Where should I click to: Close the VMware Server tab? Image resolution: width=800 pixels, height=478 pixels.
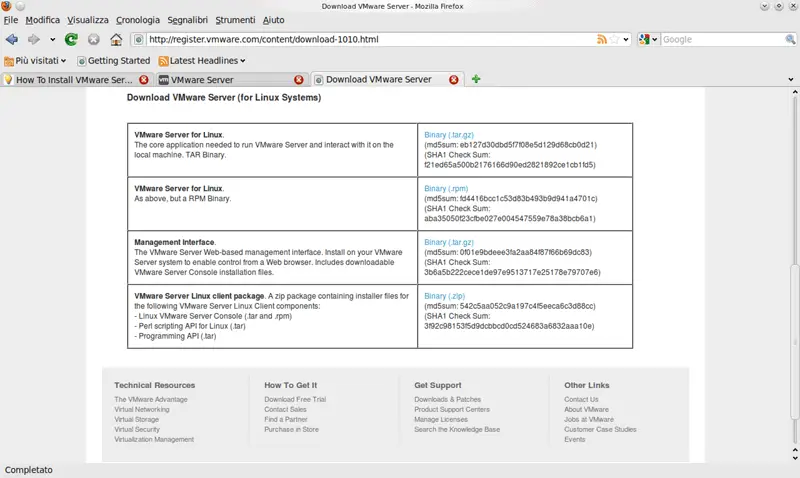pos(299,80)
